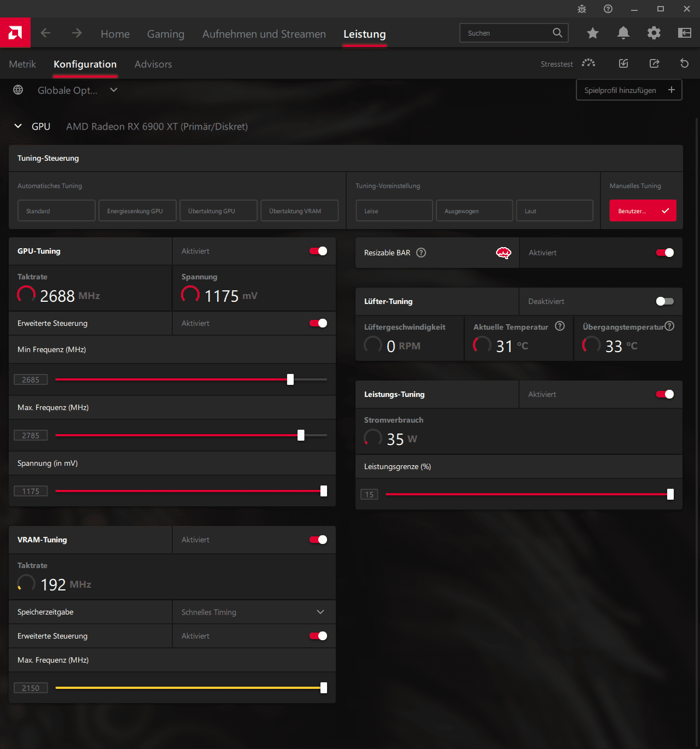Click the Max. Frequenz 2785 value field
The height and width of the screenshot is (749, 700).
31,435
